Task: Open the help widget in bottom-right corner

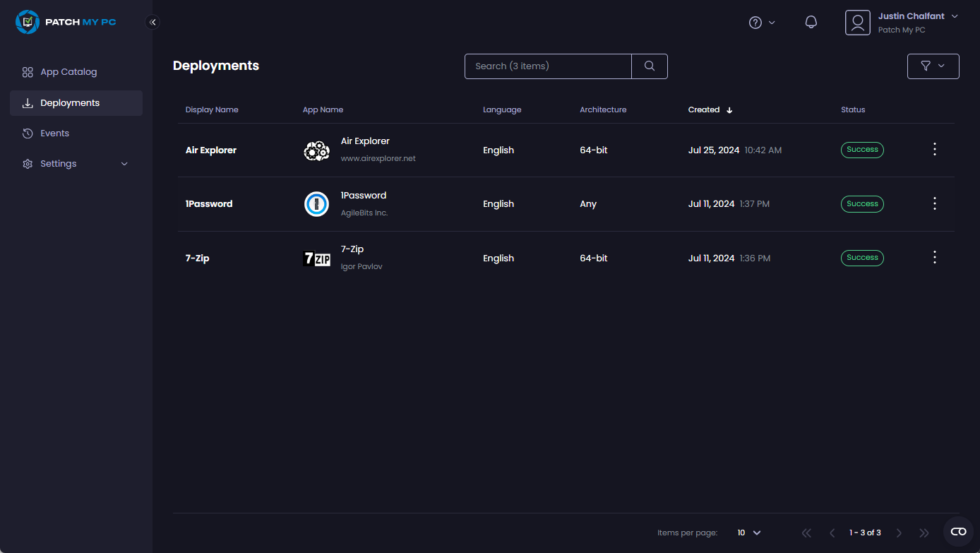Action: (x=958, y=531)
